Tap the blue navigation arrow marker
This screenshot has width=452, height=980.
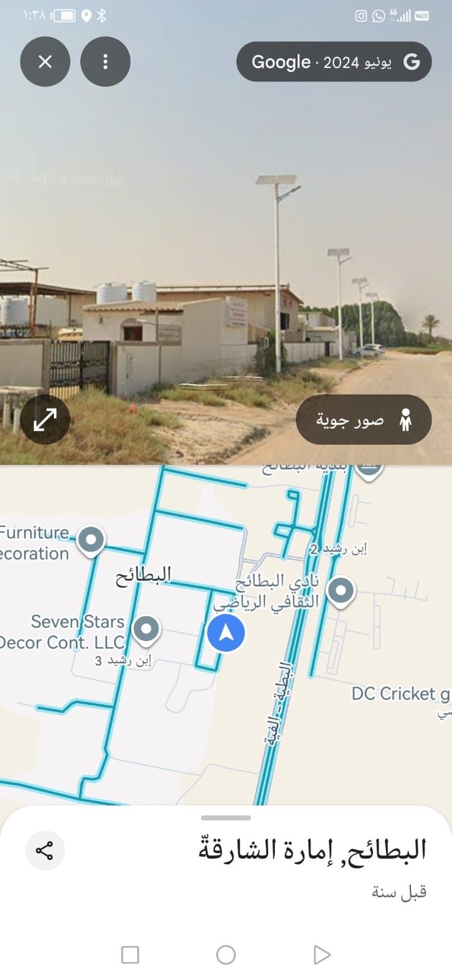point(226,633)
